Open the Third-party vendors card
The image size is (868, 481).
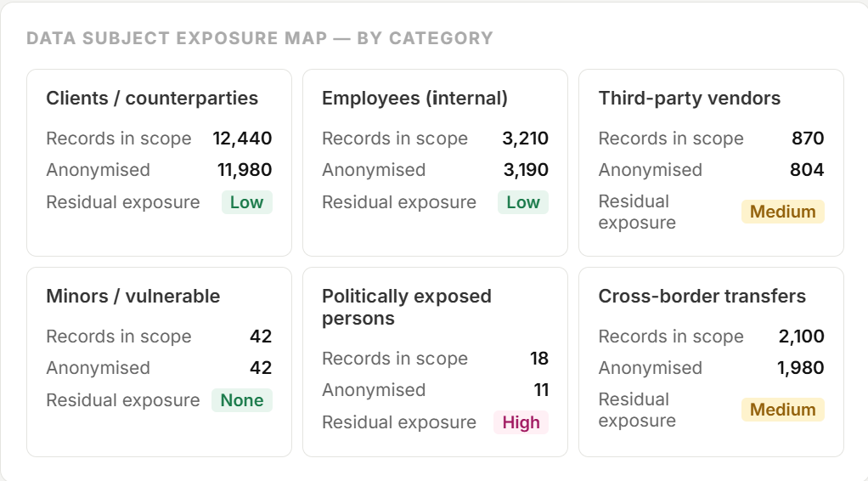pos(711,162)
